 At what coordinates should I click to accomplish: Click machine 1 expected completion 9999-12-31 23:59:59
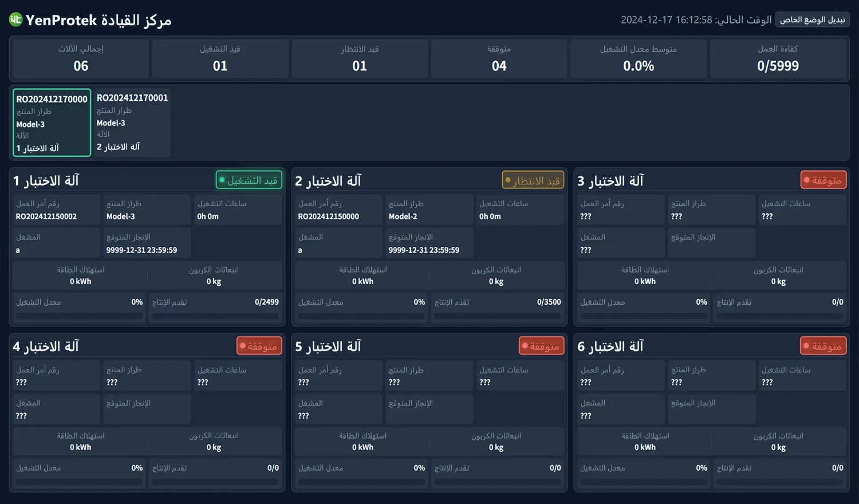tap(141, 250)
